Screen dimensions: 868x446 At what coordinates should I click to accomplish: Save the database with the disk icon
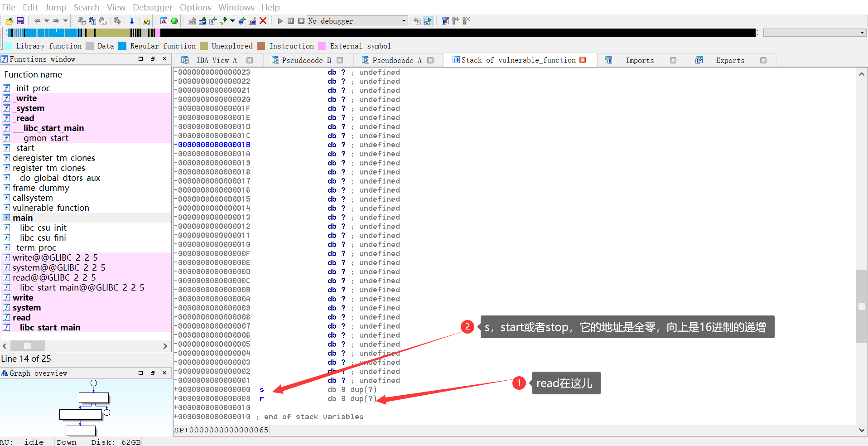coord(20,21)
